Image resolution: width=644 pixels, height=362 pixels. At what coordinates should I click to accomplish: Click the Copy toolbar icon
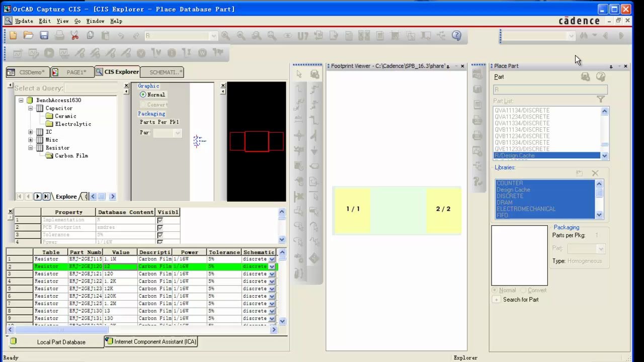(x=90, y=35)
